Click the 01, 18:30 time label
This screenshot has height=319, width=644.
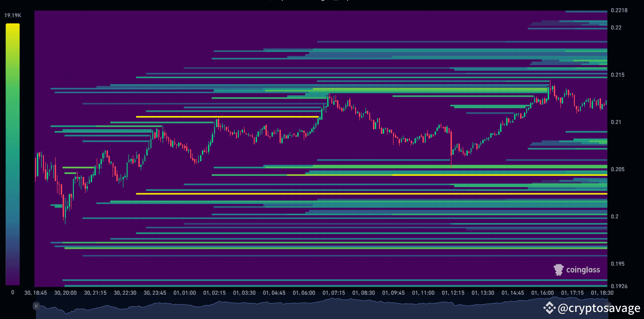(602, 293)
